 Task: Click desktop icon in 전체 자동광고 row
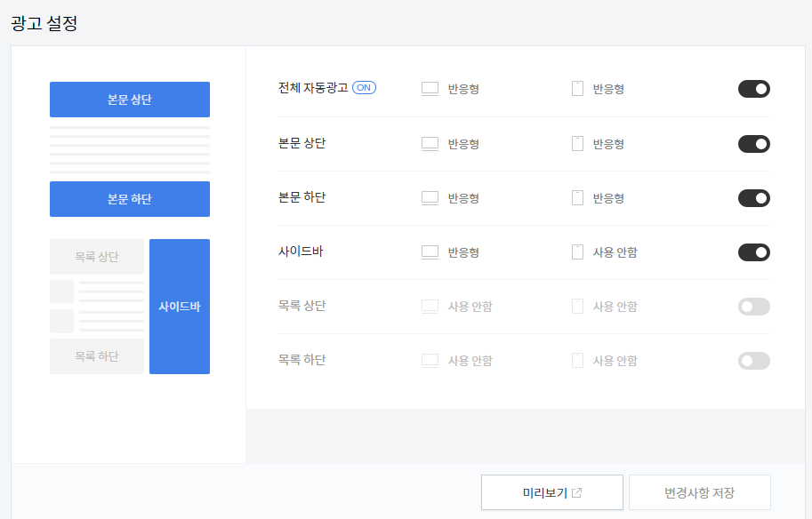click(x=430, y=89)
